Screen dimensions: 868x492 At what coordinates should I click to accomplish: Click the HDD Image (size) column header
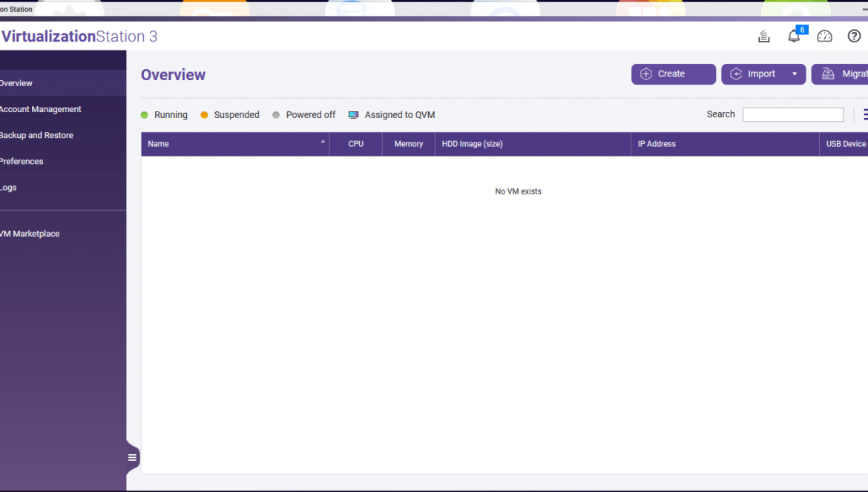[533, 144]
